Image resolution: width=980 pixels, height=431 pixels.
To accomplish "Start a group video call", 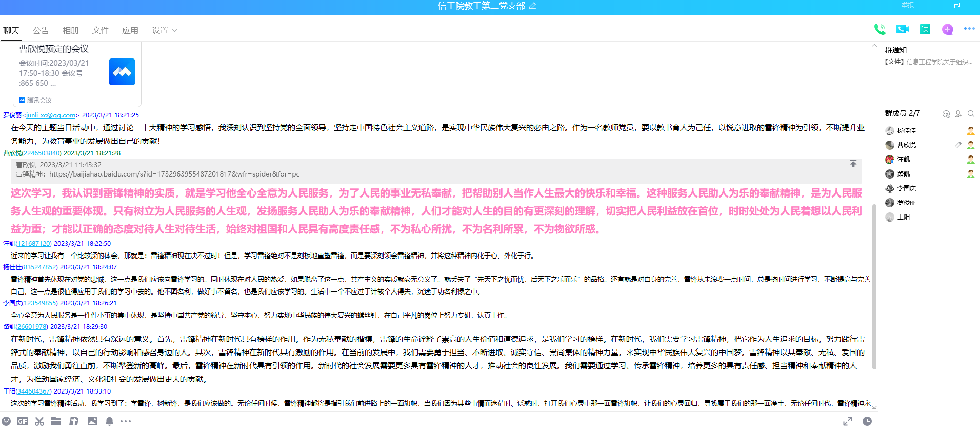I will [902, 29].
